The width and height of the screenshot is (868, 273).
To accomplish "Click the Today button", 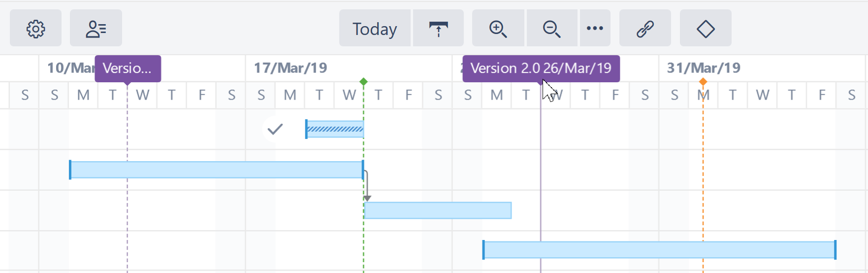I will tap(374, 29).
